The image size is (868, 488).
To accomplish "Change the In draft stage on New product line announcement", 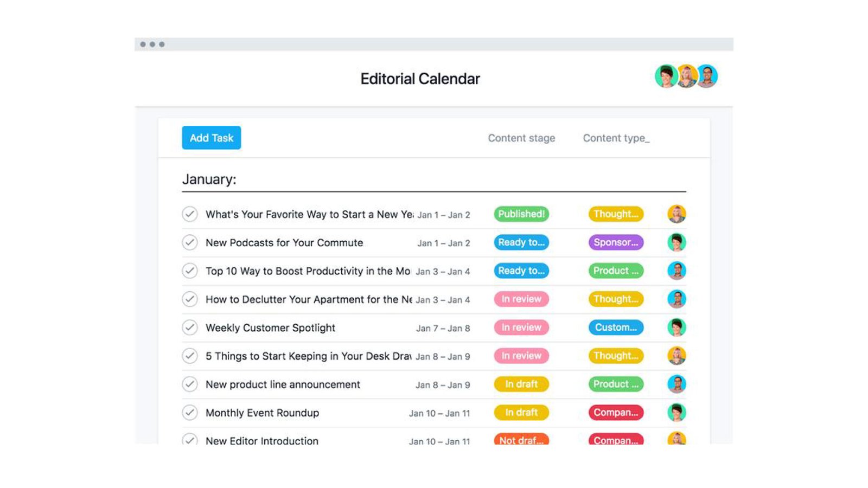I will pos(521,384).
